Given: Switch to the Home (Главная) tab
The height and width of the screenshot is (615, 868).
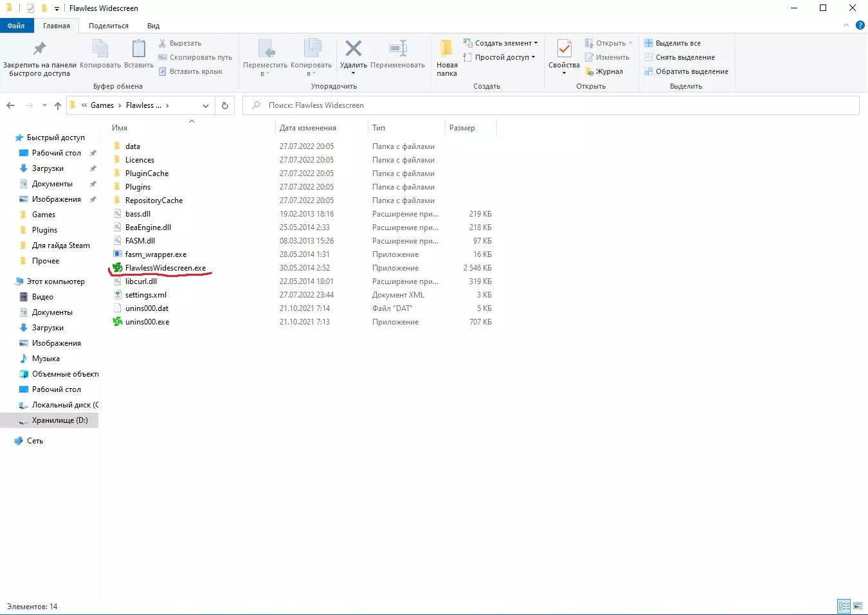Looking at the screenshot, I should coord(57,26).
